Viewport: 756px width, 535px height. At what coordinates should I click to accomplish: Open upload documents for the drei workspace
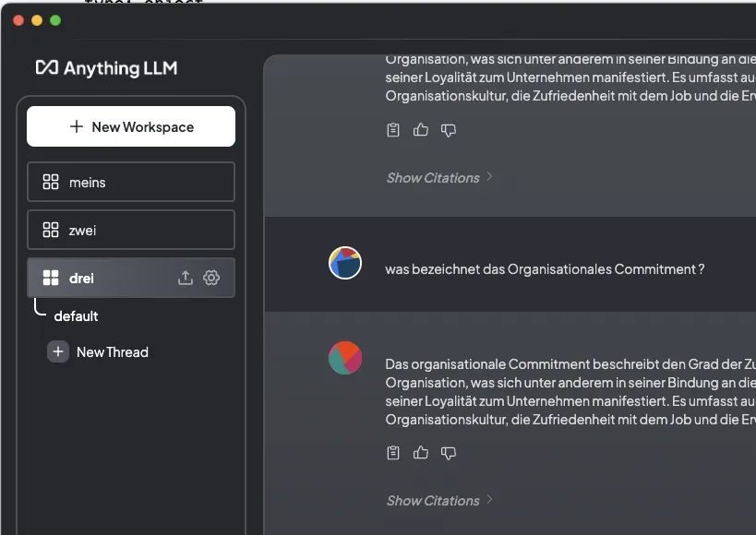(x=186, y=277)
